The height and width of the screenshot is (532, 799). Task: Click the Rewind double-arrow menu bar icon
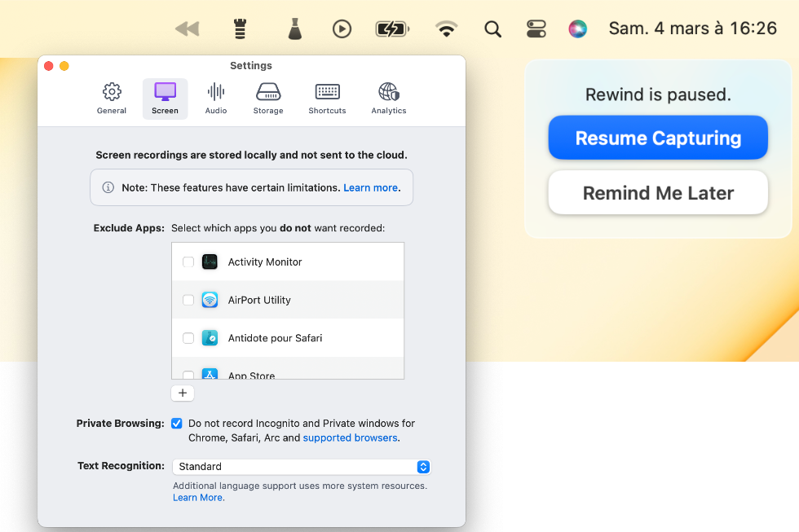click(x=187, y=29)
